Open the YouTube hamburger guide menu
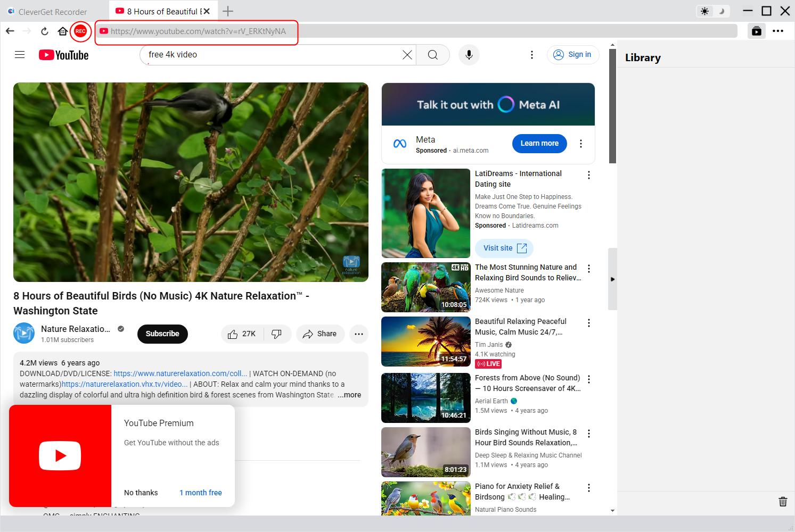The height and width of the screenshot is (532, 795). coord(20,55)
